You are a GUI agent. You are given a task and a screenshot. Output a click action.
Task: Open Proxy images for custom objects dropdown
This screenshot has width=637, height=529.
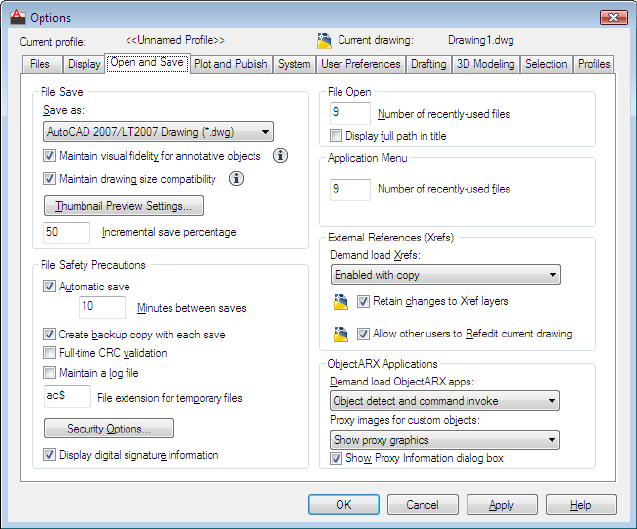pos(445,440)
